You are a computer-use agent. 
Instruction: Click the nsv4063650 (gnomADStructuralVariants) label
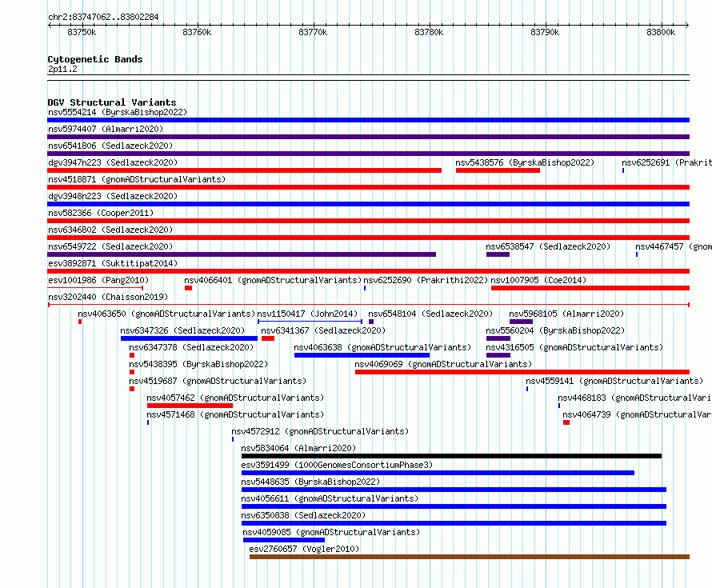pyautogui.click(x=166, y=314)
